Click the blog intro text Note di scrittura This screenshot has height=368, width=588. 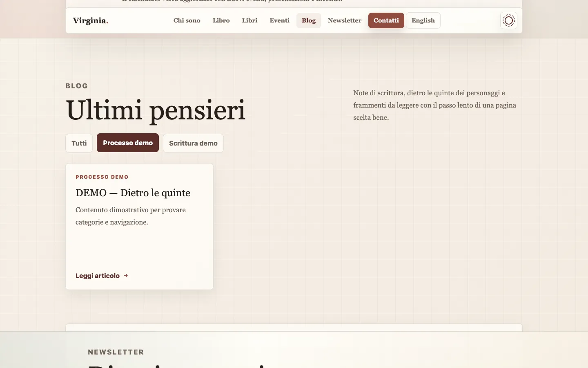point(435,105)
